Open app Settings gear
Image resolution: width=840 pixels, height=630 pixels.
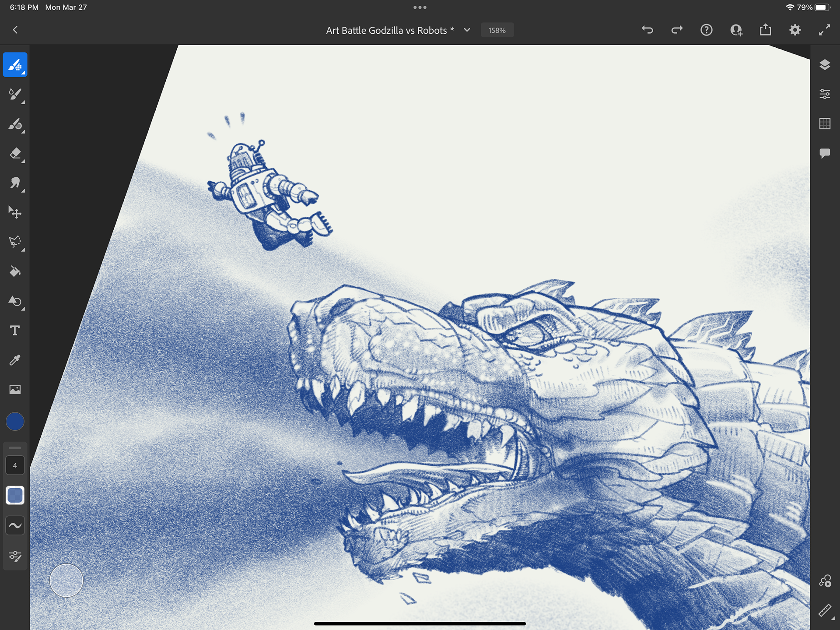(x=795, y=30)
